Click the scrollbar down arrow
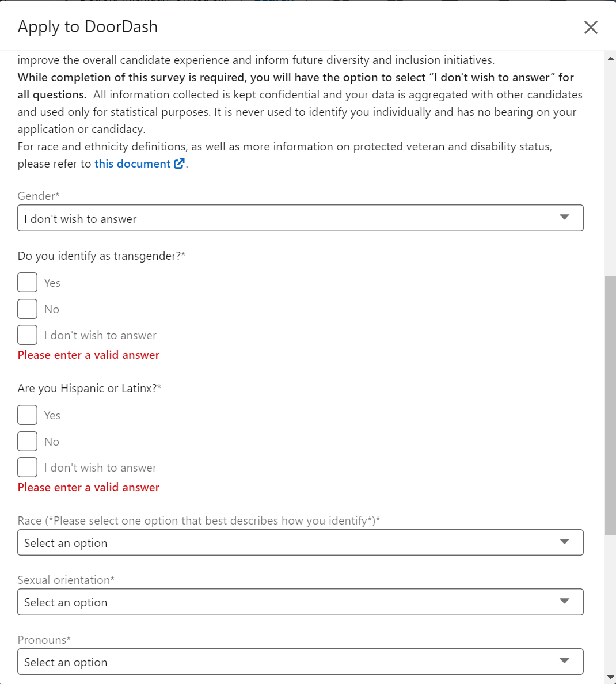This screenshot has height=684, width=616. [x=610, y=677]
